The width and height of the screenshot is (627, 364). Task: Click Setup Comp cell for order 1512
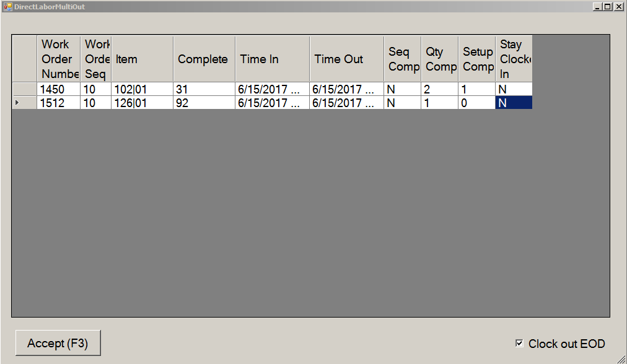(476, 103)
